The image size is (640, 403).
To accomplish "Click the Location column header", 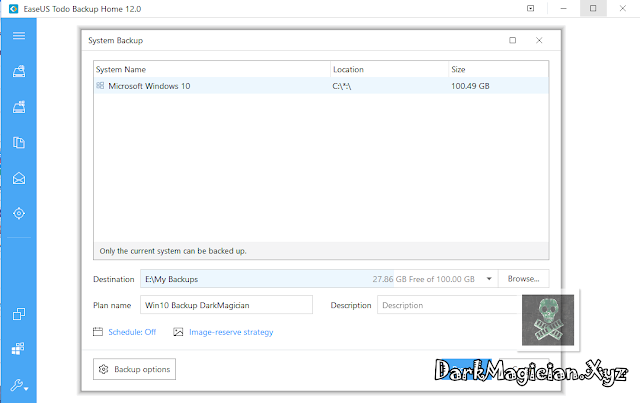I will click(x=389, y=69).
